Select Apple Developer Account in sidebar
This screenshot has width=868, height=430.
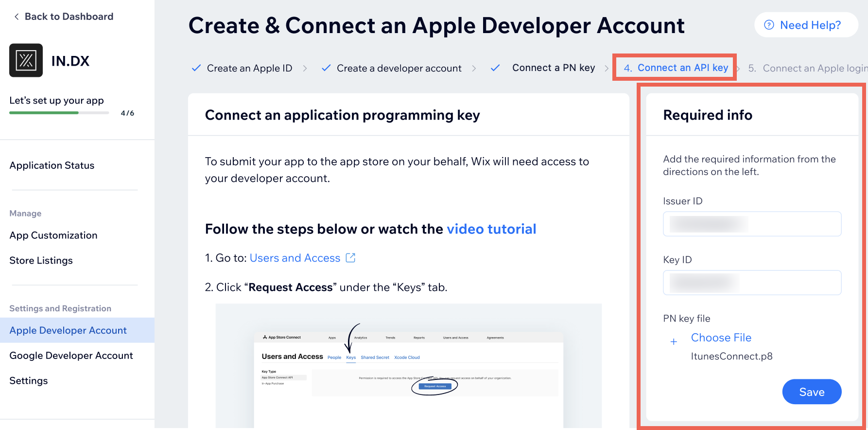(x=77, y=330)
